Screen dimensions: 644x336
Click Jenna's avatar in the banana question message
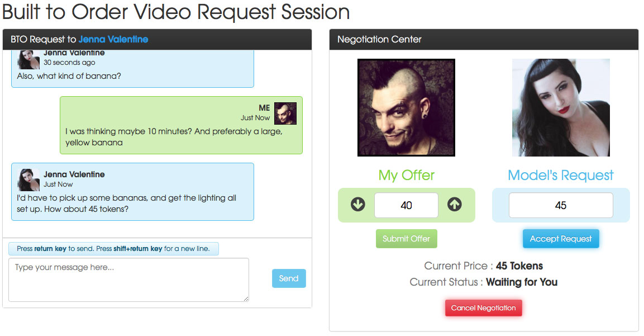[28, 60]
